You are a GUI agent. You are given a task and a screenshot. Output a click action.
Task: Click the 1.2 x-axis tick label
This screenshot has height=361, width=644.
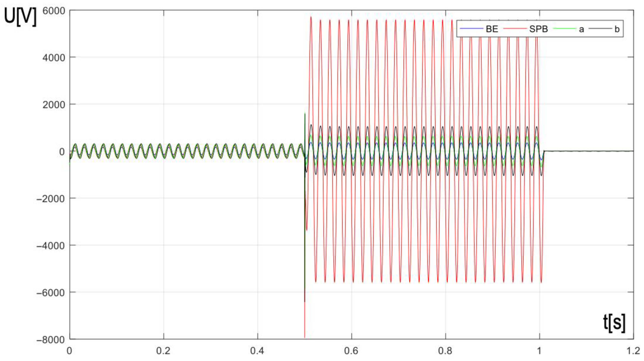(x=633, y=351)
